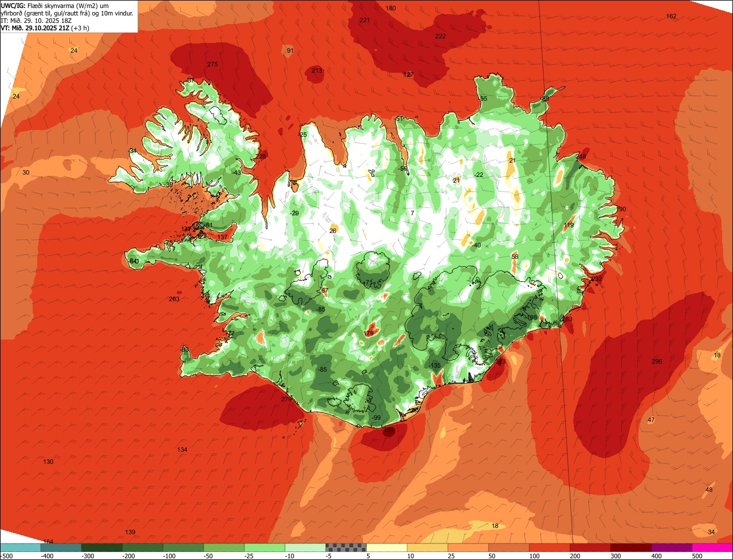Select the -50 to -25 green legend swatch

click(x=224, y=547)
